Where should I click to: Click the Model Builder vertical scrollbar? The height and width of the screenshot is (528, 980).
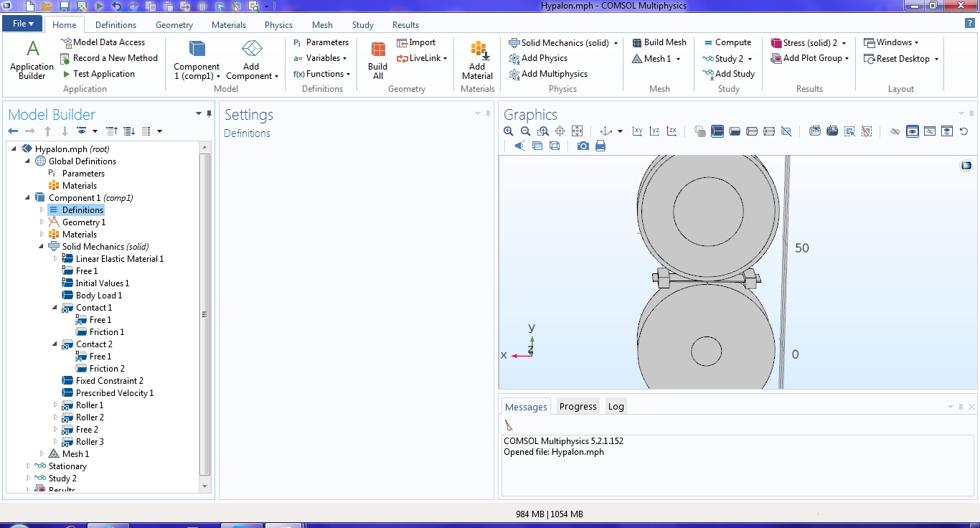(204, 314)
